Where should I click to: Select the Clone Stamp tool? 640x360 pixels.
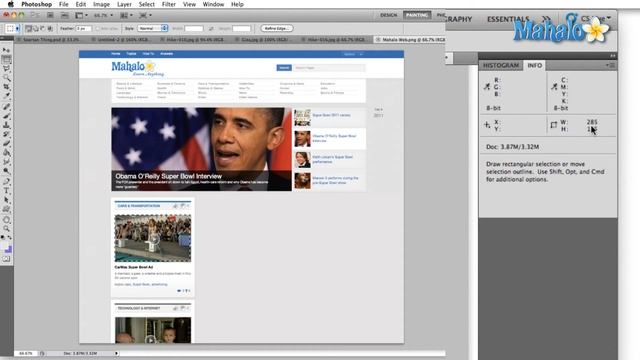coord(6,125)
